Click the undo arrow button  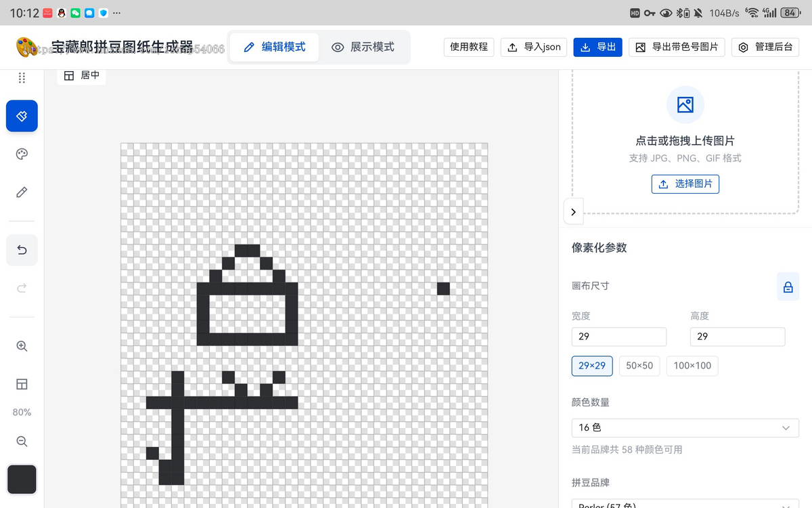coord(22,250)
